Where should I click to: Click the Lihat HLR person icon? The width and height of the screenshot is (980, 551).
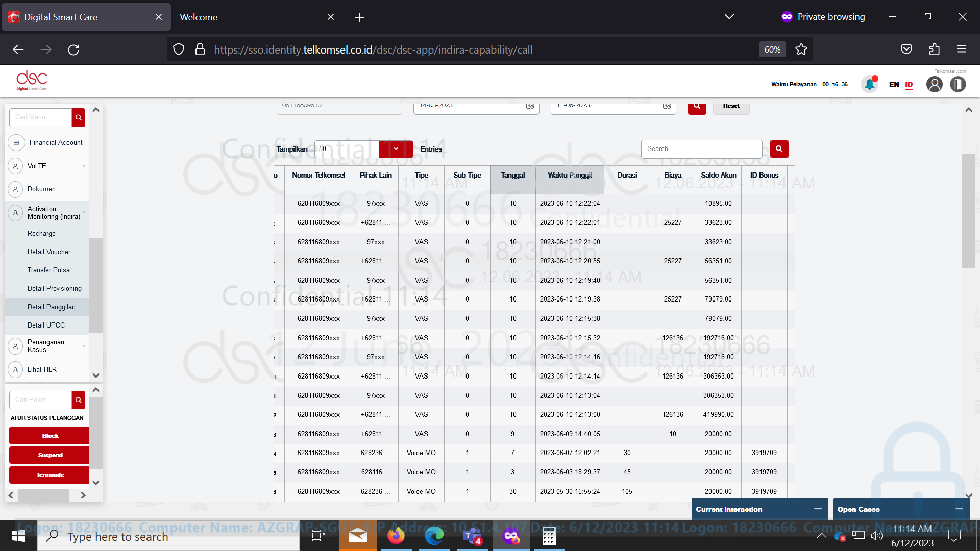[x=15, y=369]
